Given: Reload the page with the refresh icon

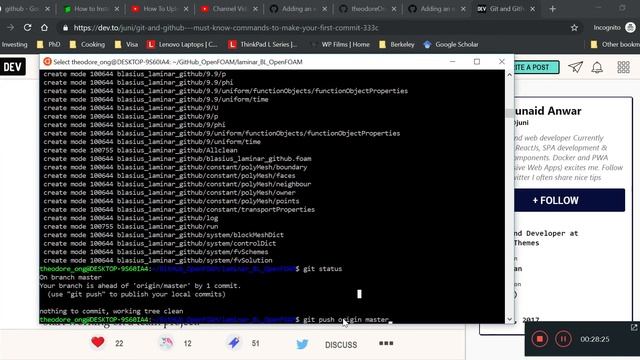Looking at the screenshot, I should coord(27,28).
